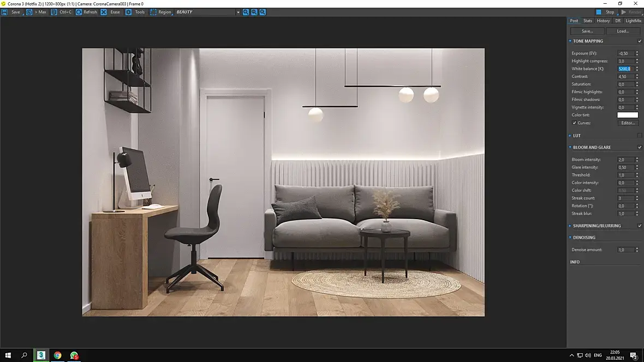
Task: Click the Save... post settings button
Action: click(x=587, y=31)
